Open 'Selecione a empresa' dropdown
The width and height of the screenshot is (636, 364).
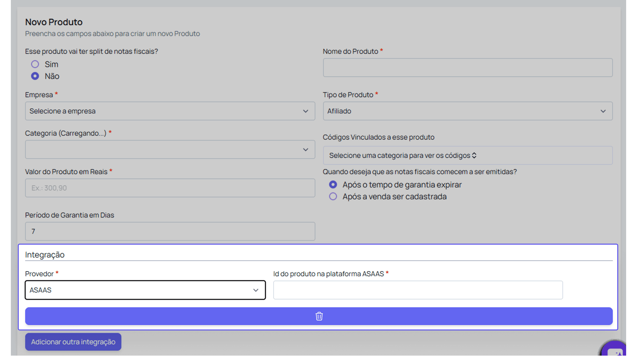pyautogui.click(x=165, y=111)
